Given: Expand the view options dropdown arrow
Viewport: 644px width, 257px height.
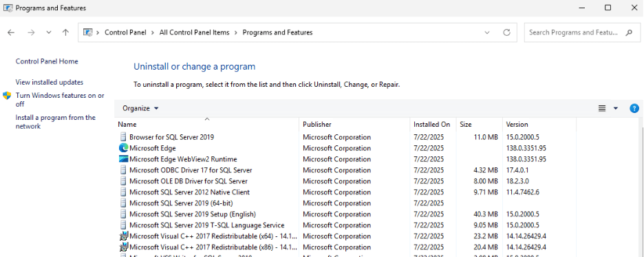Looking at the screenshot, I should pyautogui.click(x=616, y=109).
